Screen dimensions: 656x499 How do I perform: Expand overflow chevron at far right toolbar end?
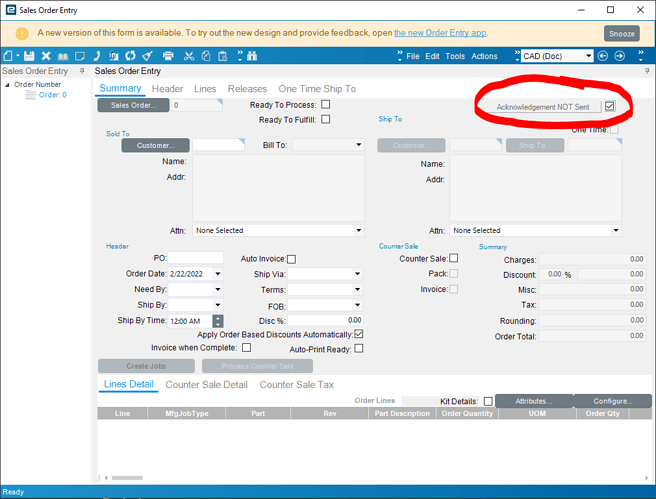pyautogui.click(x=641, y=56)
